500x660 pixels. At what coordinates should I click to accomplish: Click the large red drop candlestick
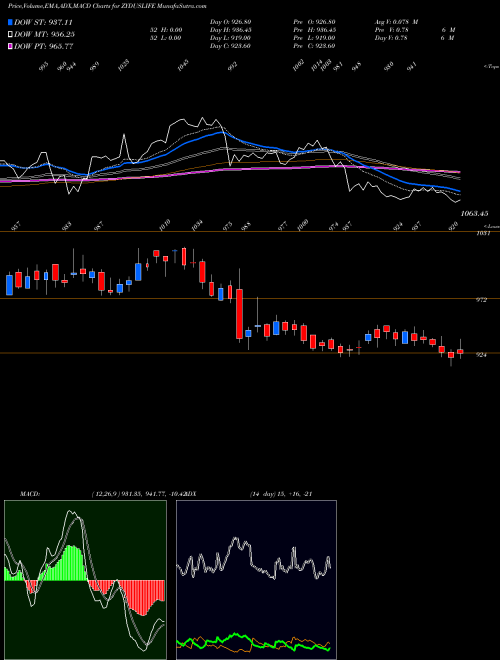(x=239, y=314)
